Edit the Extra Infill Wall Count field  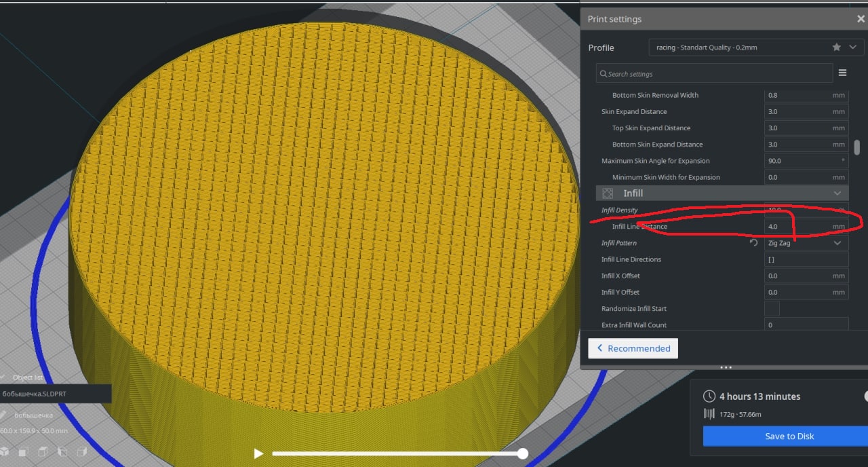806,324
